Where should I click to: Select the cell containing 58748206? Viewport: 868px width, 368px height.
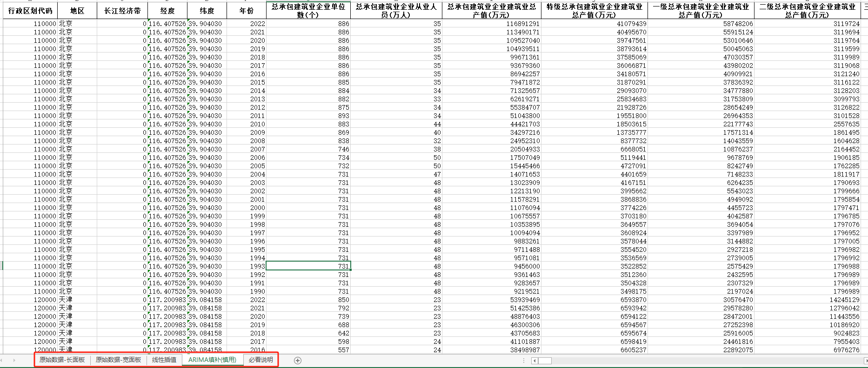coord(701,24)
